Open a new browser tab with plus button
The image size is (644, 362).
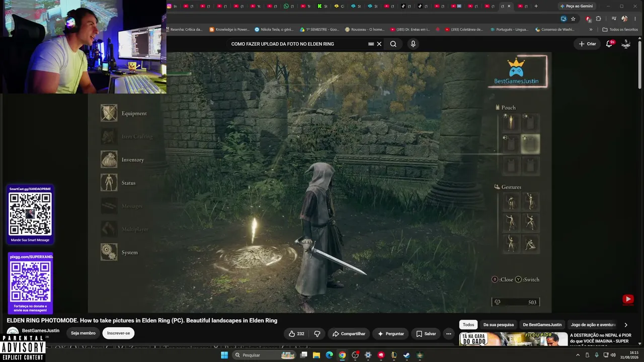pyautogui.click(x=536, y=6)
